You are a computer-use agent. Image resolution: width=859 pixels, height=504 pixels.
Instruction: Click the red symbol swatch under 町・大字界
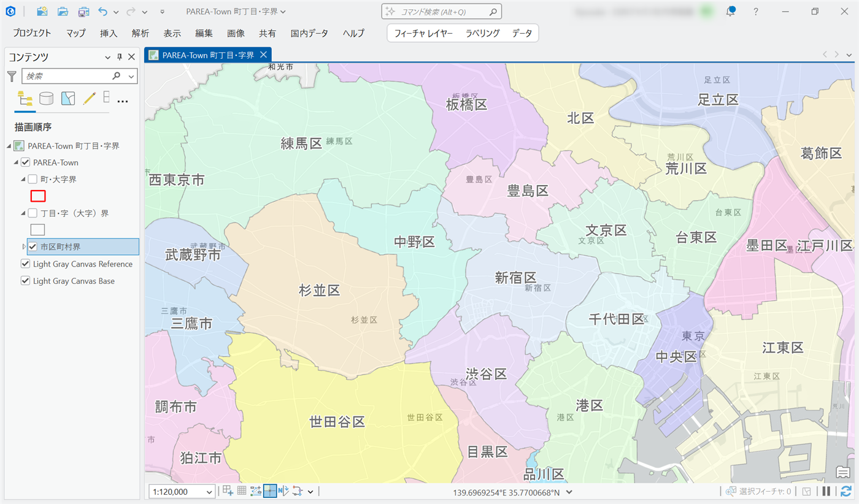38,196
